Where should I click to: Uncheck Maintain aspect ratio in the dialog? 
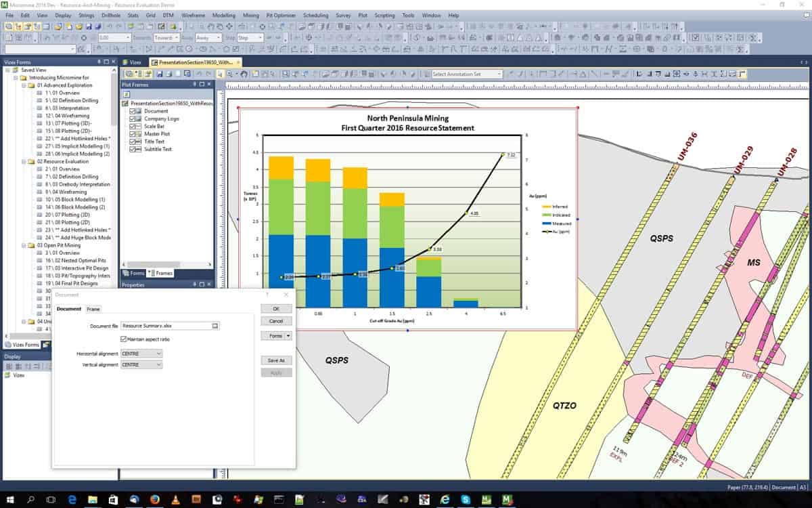click(x=122, y=339)
